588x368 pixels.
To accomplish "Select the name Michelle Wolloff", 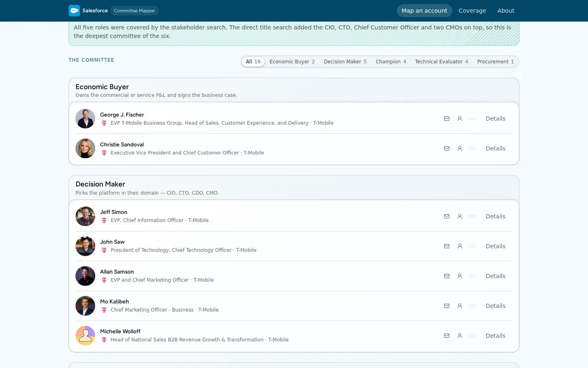I will coord(120,332).
